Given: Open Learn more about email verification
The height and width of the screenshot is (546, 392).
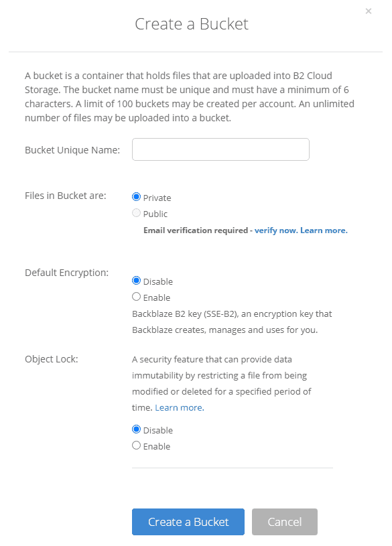Looking at the screenshot, I should tap(324, 230).
